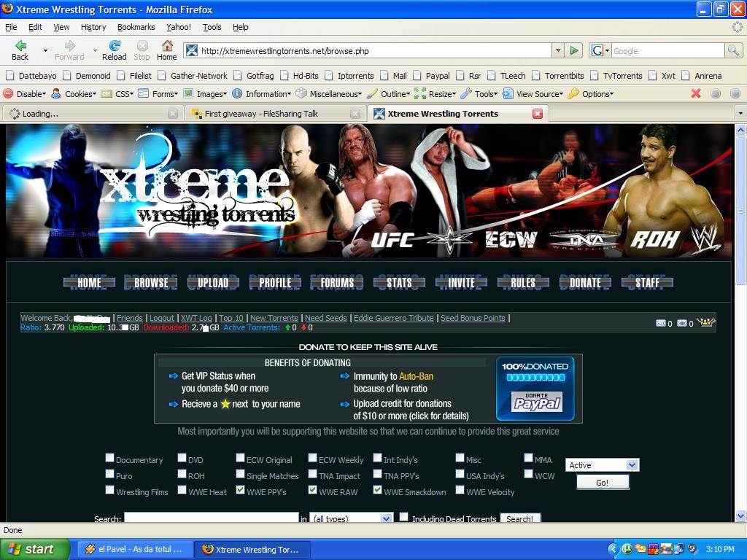Switch to the Loading... tab

[x=93, y=114]
